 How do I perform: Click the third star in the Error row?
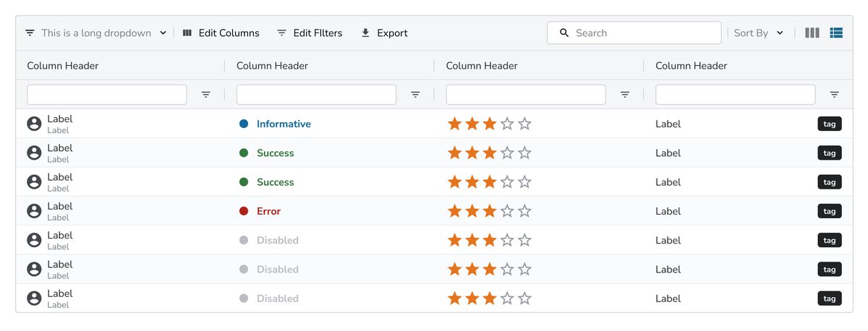click(x=490, y=211)
